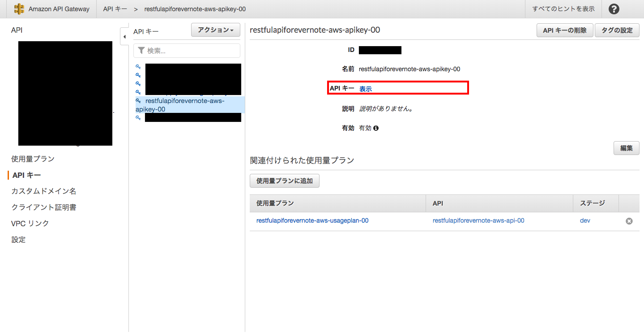Open the dev stage link
The image size is (644, 336).
point(585,220)
